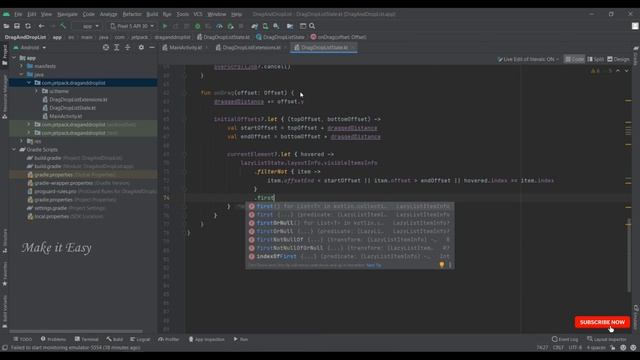Collapse the Gradle Scripts node

pyautogui.click(x=15, y=149)
